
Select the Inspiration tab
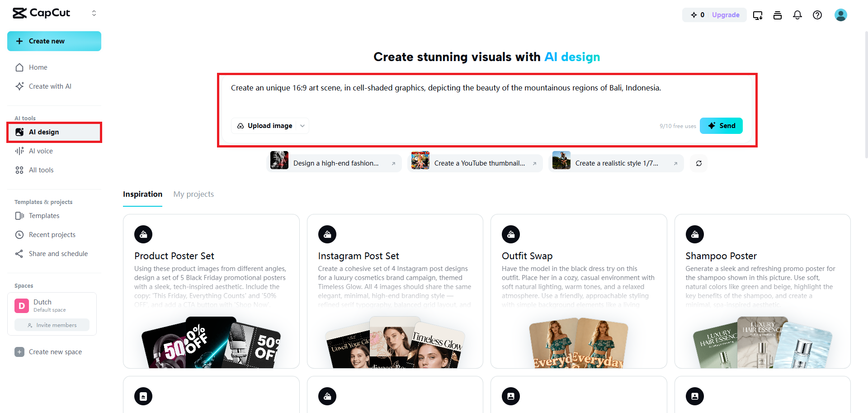click(x=142, y=194)
